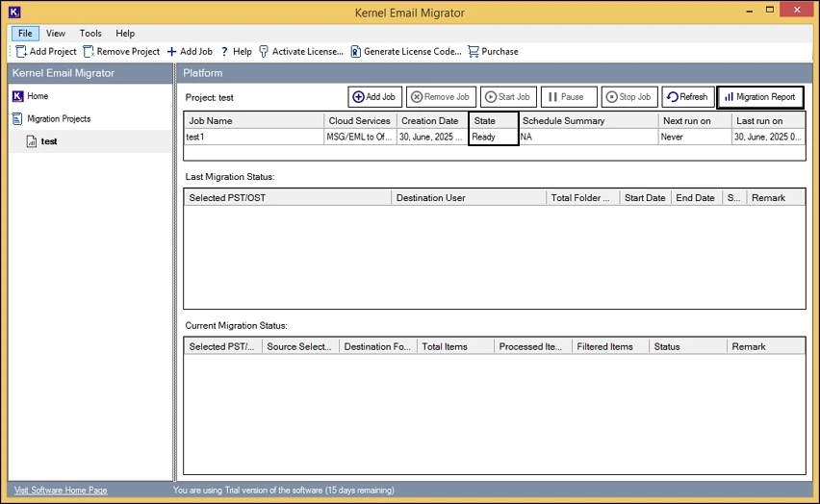820x504 pixels.
Task: Click the Activate License key icon
Action: coord(264,51)
